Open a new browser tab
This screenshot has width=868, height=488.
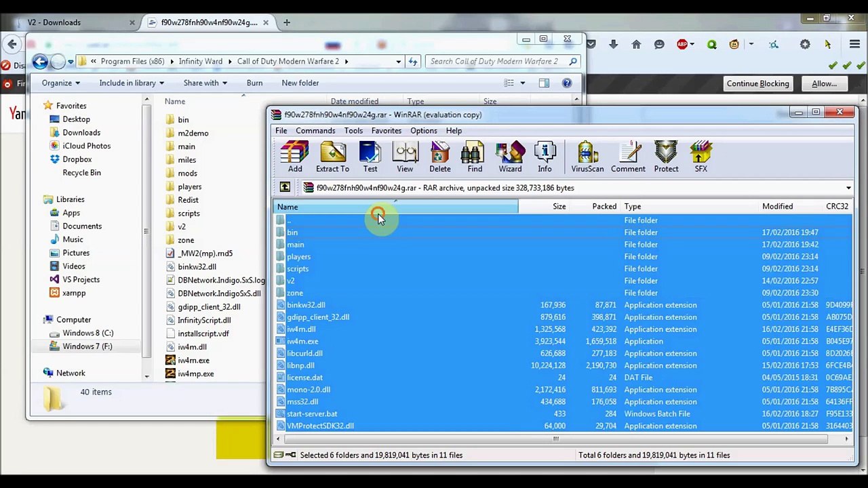[286, 22]
